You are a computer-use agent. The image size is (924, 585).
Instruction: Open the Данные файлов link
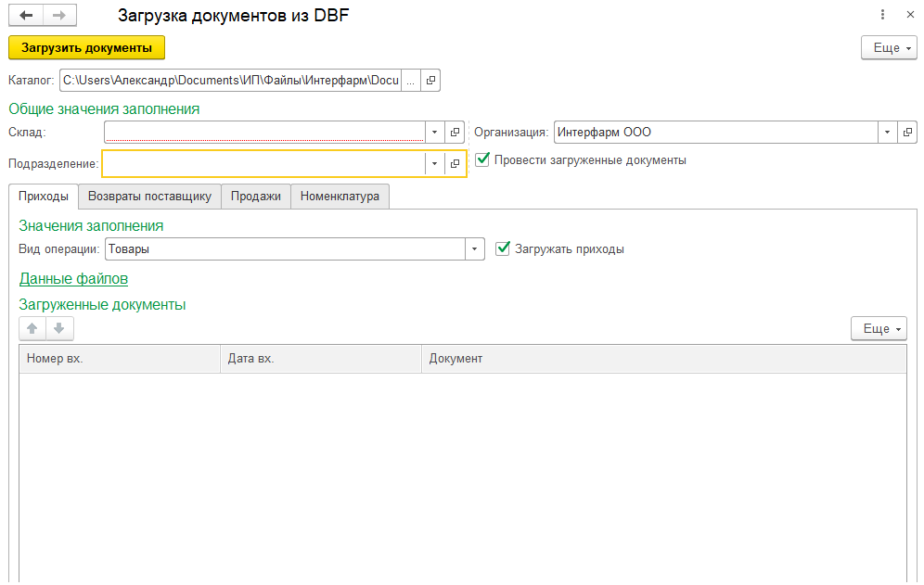(x=73, y=278)
